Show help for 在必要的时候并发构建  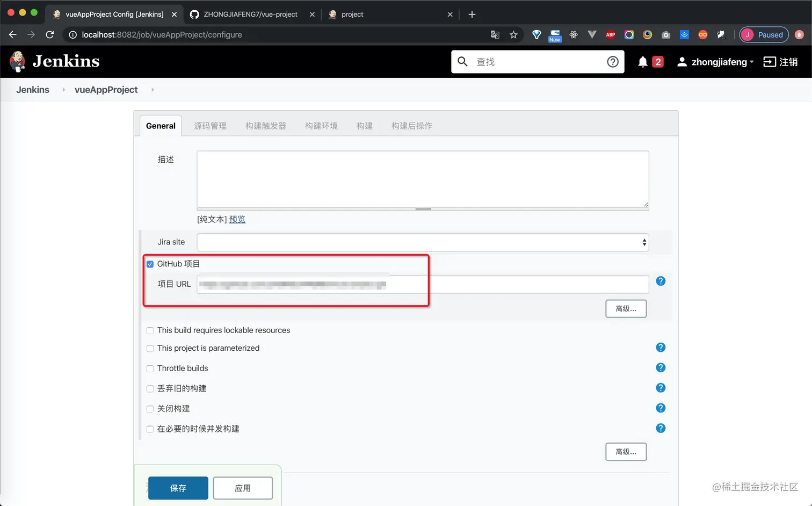click(661, 428)
